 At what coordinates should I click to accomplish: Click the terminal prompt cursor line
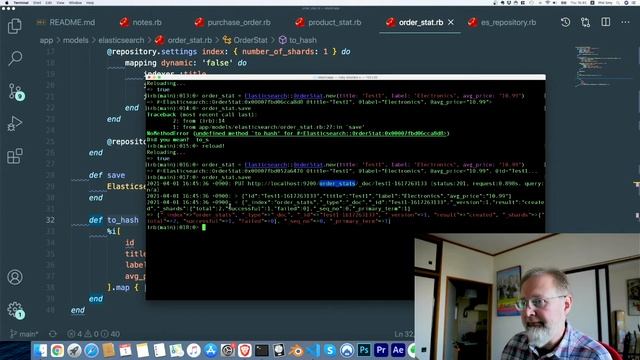[176, 227]
